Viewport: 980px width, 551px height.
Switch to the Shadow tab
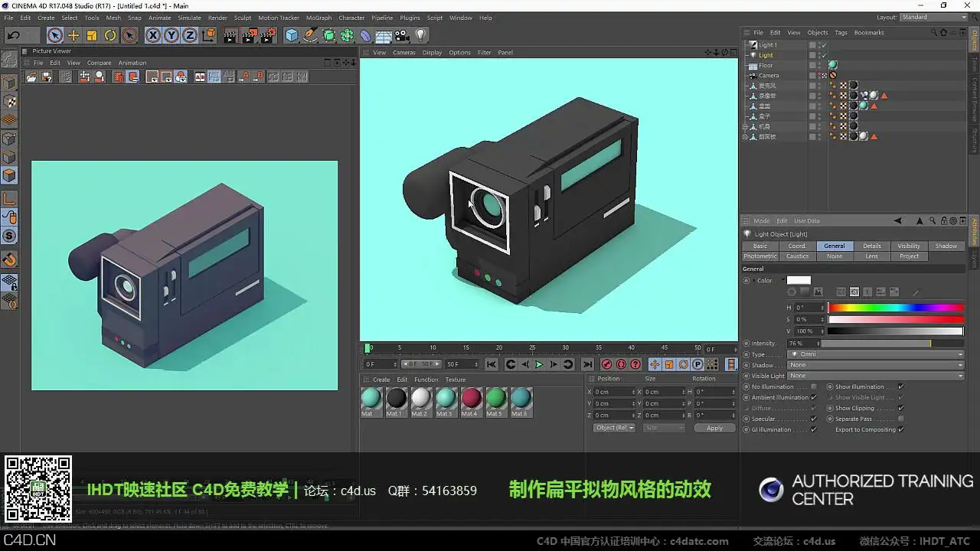tap(946, 246)
